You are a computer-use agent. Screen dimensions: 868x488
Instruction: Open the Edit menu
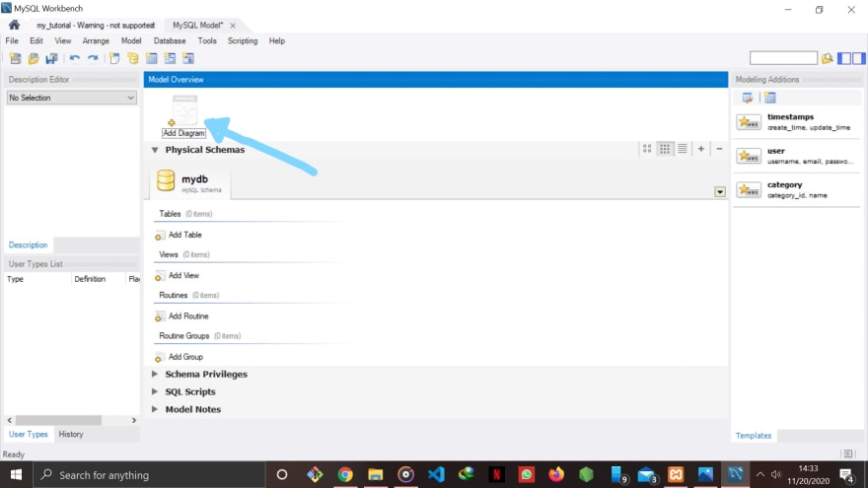(36, 41)
